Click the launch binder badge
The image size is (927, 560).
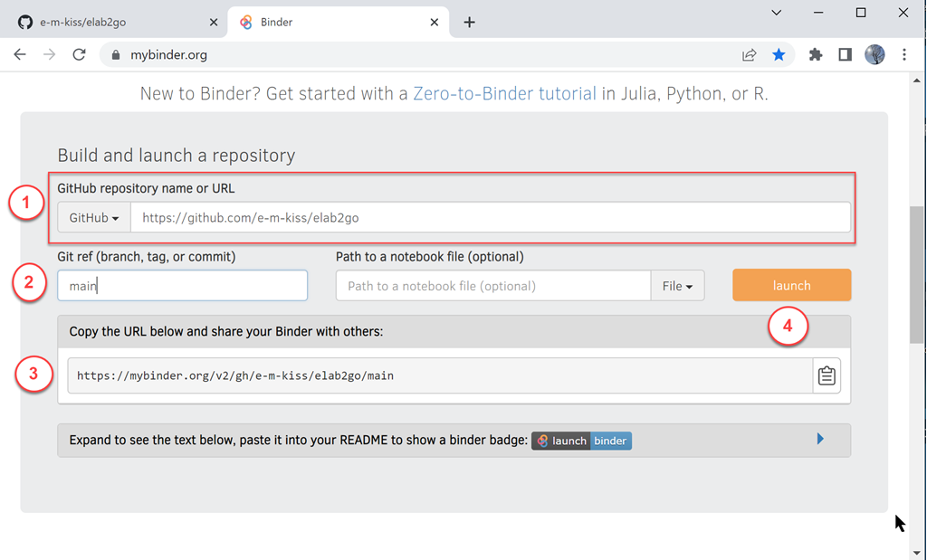581,441
